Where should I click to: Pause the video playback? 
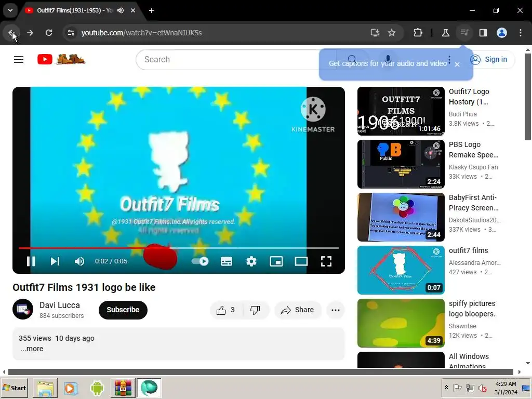click(x=31, y=261)
